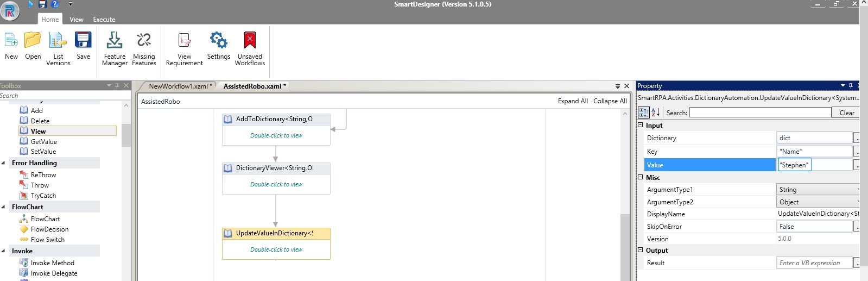The image size is (868, 281).
Task: Open the ArgumentType1 String dropdown
Action: [818, 190]
